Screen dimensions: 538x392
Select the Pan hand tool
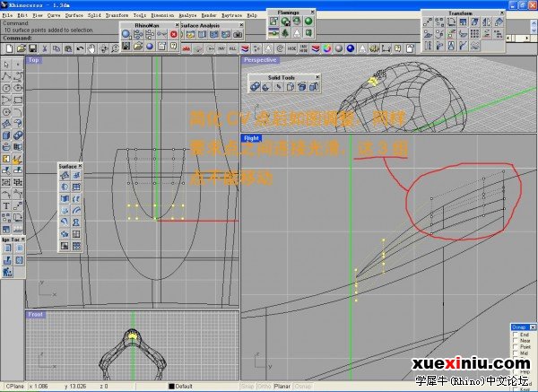click(x=91, y=48)
